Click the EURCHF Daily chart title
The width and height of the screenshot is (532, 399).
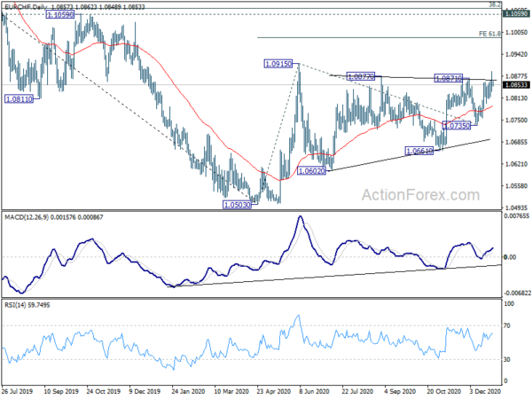point(26,6)
